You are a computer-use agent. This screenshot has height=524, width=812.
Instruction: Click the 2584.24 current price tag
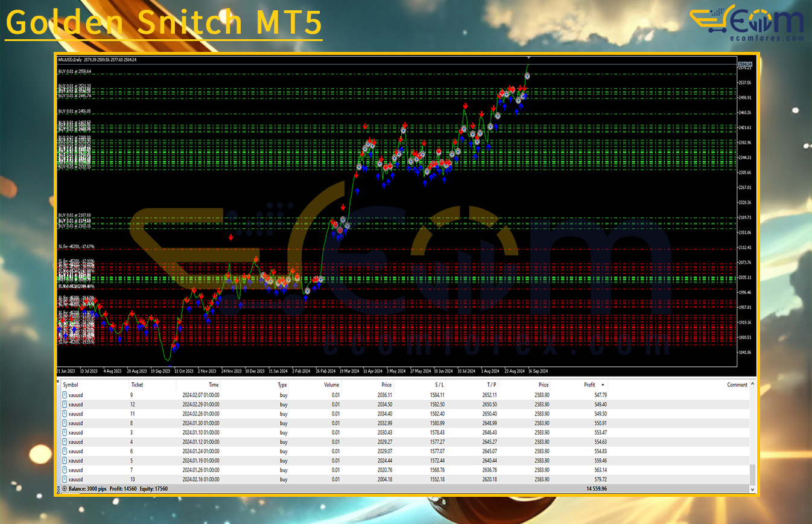tap(745, 64)
